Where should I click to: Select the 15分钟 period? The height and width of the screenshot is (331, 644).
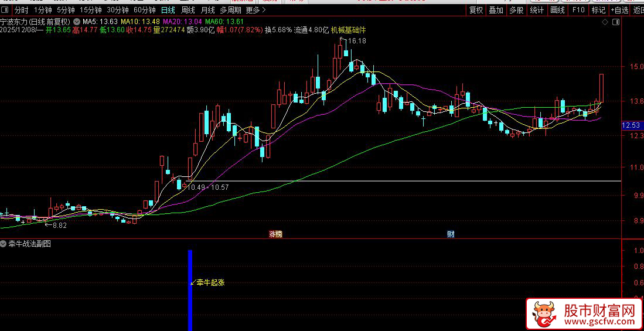pos(90,10)
